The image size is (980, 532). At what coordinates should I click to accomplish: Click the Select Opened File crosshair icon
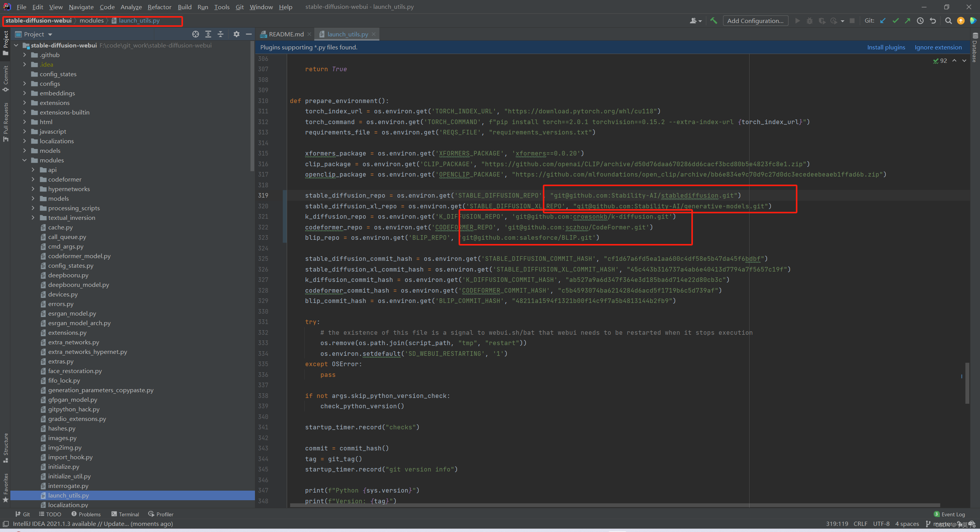tap(195, 34)
